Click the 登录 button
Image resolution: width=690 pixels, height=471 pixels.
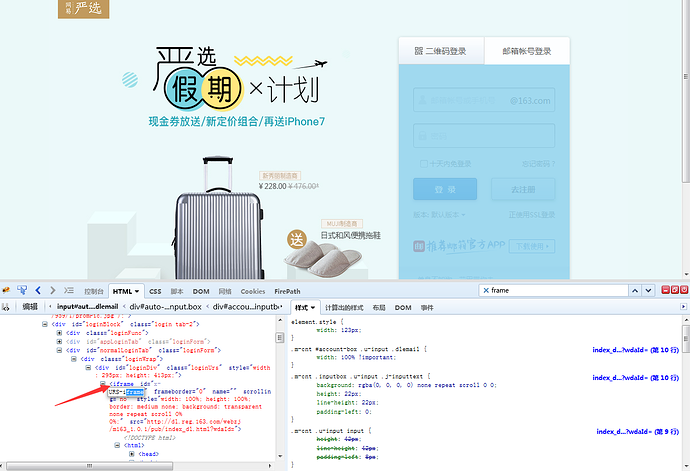click(x=445, y=189)
